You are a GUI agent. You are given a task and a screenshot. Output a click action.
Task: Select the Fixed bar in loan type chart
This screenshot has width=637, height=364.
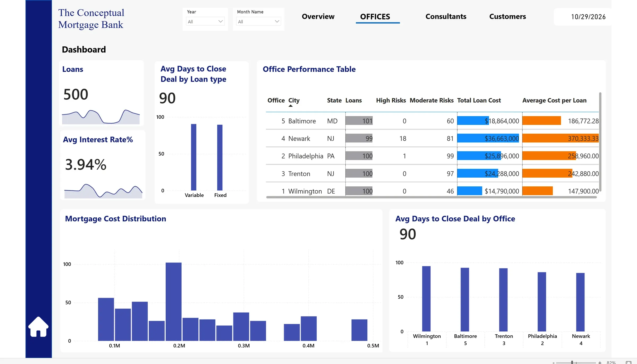click(220, 157)
